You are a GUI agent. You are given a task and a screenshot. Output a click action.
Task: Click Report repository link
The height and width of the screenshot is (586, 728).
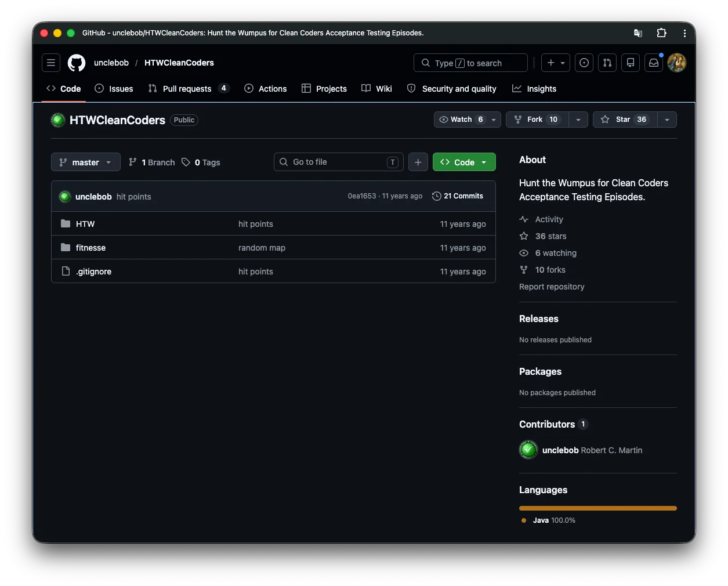[552, 287]
